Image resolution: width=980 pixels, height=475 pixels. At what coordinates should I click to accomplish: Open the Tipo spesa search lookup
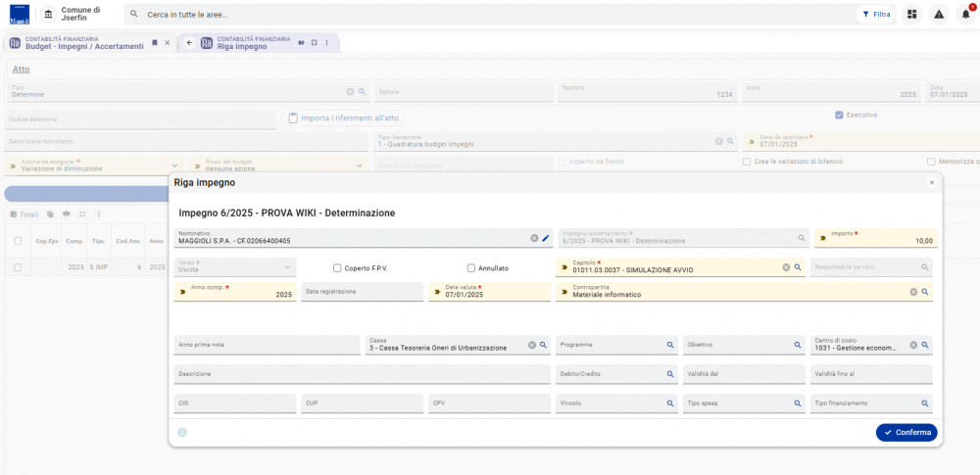(798, 404)
